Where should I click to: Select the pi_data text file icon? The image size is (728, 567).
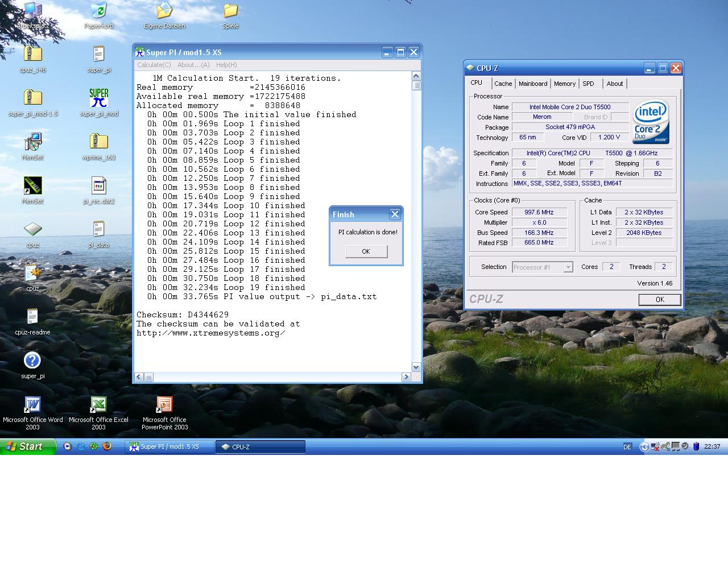pos(98,229)
